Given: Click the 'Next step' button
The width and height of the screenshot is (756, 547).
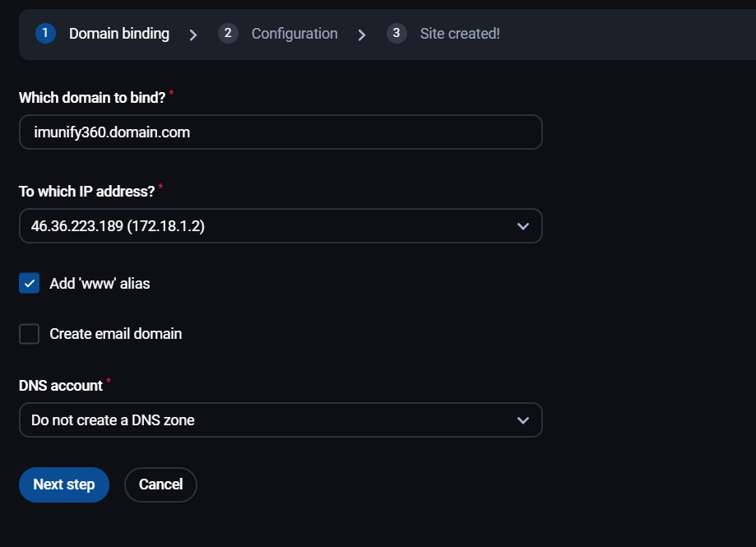Looking at the screenshot, I should click(63, 484).
